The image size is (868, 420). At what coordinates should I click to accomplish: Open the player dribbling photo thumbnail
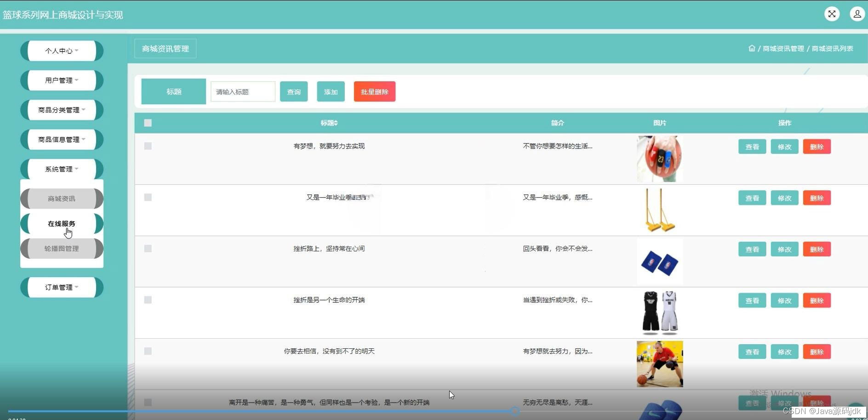click(660, 364)
